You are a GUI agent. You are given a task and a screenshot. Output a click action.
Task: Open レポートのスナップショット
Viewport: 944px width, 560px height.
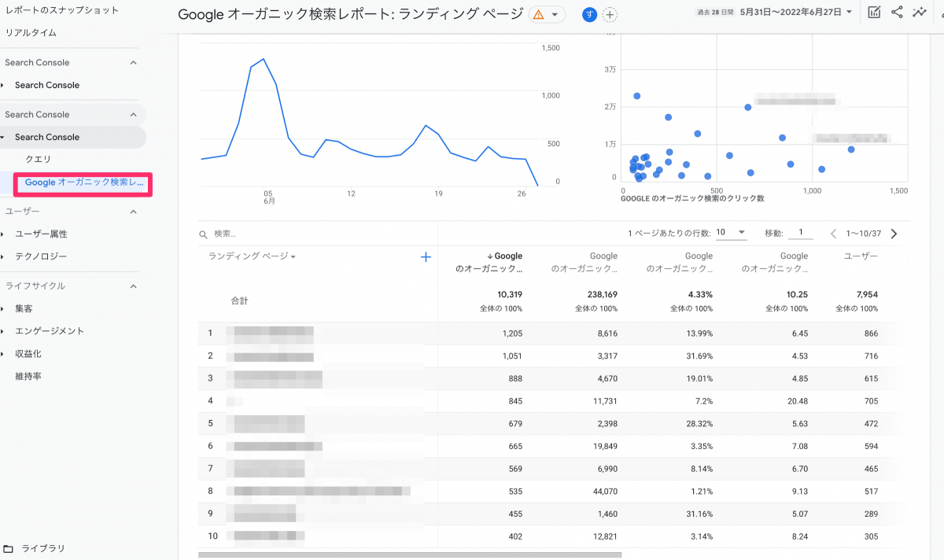[x=61, y=10]
